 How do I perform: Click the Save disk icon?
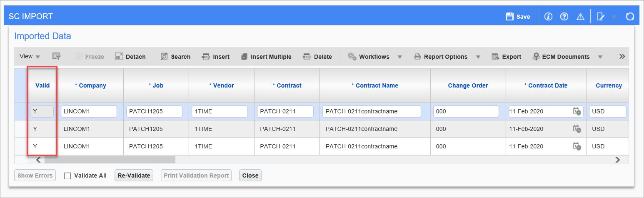(x=509, y=17)
